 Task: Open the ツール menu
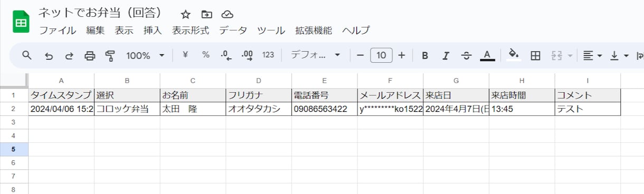coord(271,31)
